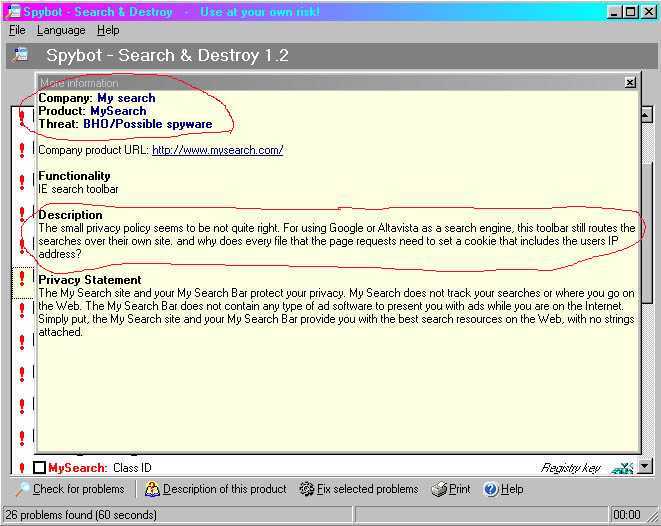Image resolution: width=661 pixels, height=526 pixels.
Task: Click the 'Company: My search' line
Action: click(97, 98)
